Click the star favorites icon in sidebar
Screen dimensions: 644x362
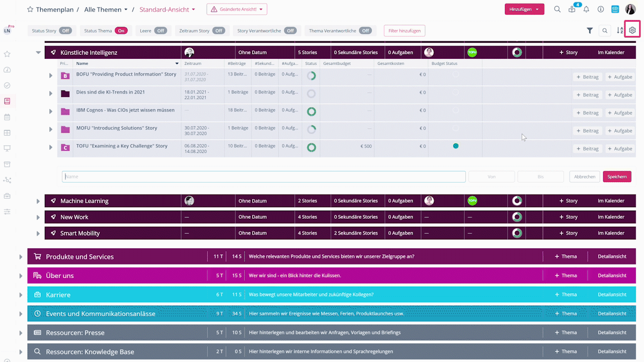[x=7, y=54]
